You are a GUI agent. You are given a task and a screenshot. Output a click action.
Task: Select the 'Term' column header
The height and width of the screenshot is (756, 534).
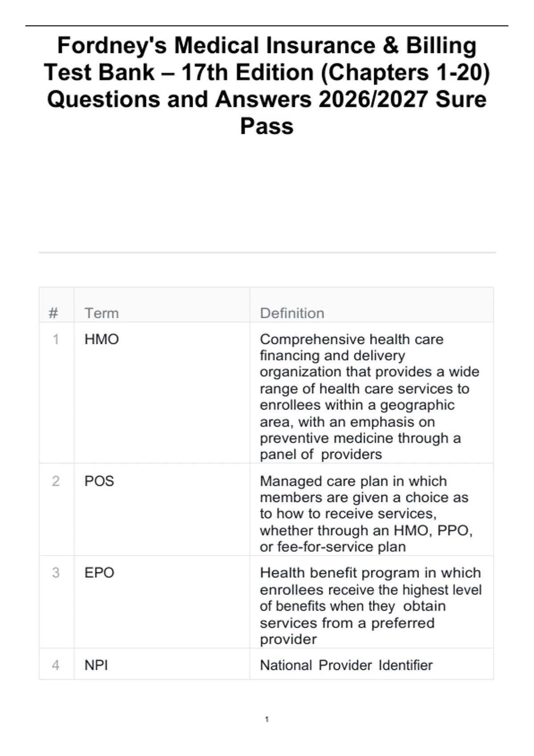coord(101,313)
